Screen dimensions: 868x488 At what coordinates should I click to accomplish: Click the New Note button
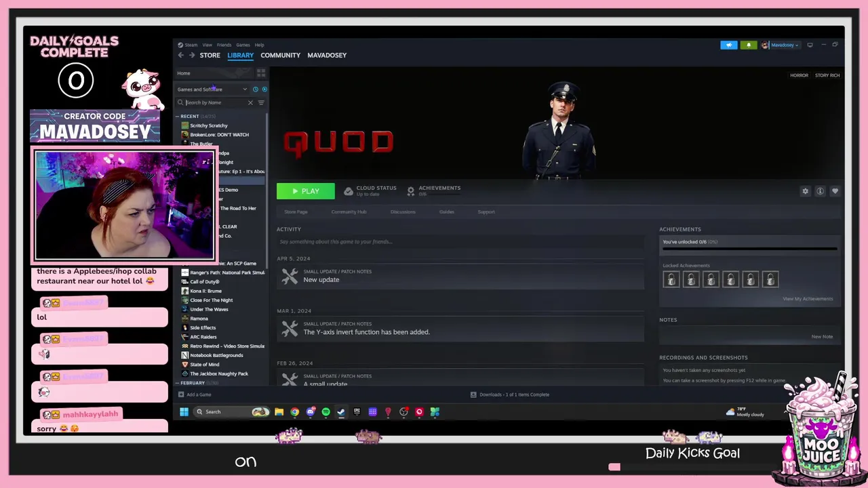[822, 336]
